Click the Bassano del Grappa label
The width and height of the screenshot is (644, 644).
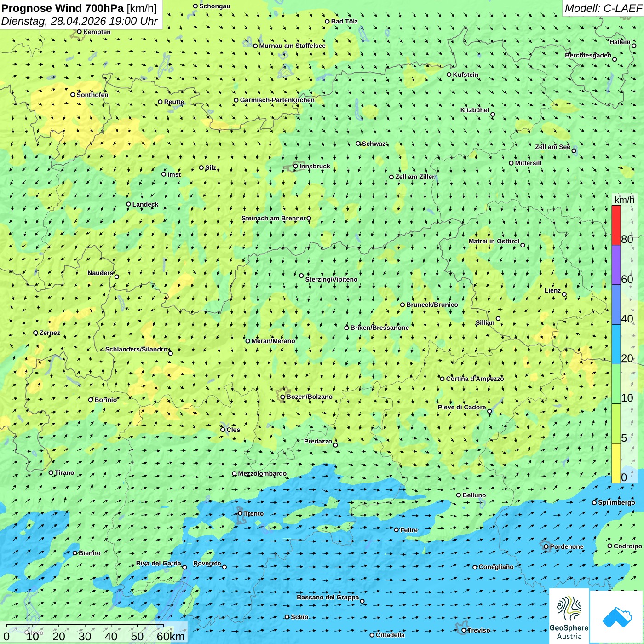pyautogui.click(x=328, y=597)
